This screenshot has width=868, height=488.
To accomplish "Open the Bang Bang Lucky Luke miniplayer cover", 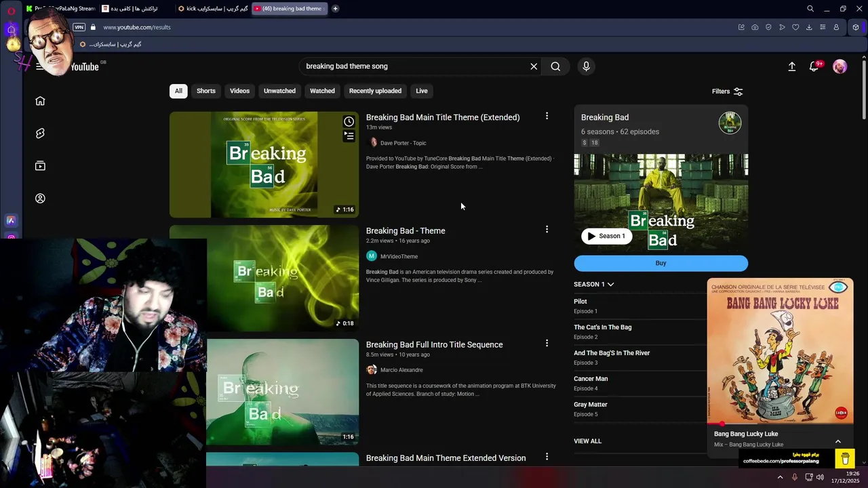I will (780, 351).
